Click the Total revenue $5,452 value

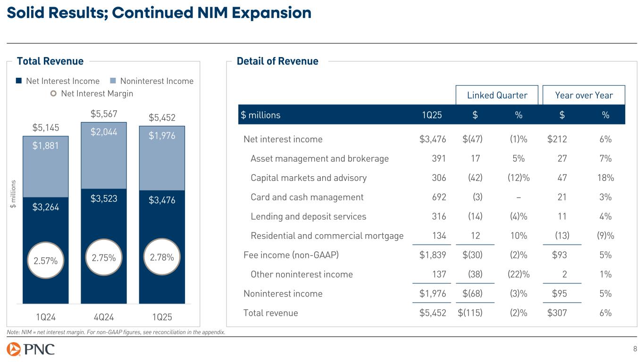[x=433, y=313]
